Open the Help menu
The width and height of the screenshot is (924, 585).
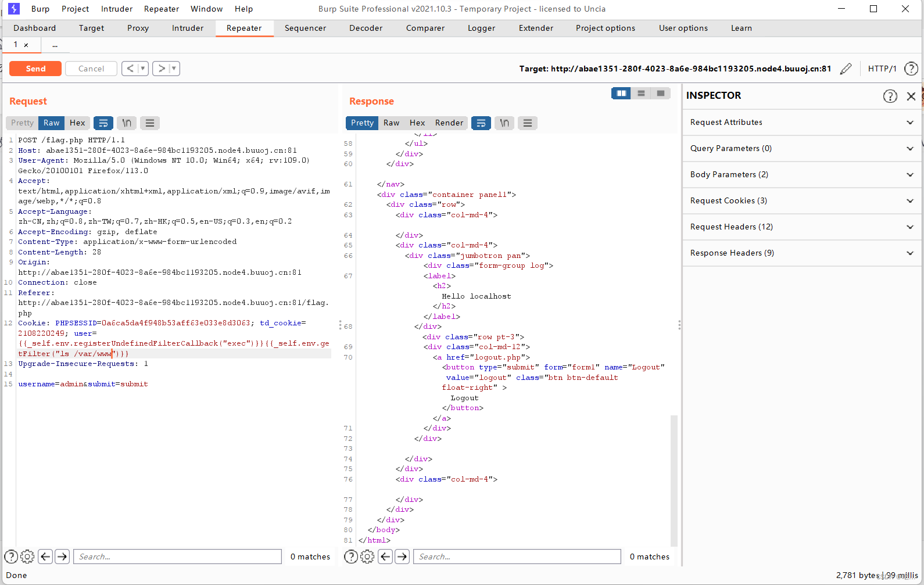243,9
